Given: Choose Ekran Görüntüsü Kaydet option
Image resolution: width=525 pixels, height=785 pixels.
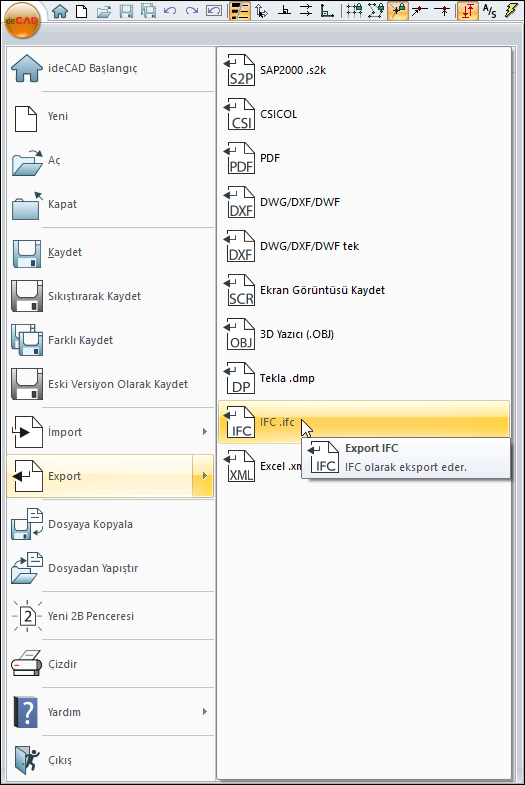Looking at the screenshot, I should click(x=364, y=291).
